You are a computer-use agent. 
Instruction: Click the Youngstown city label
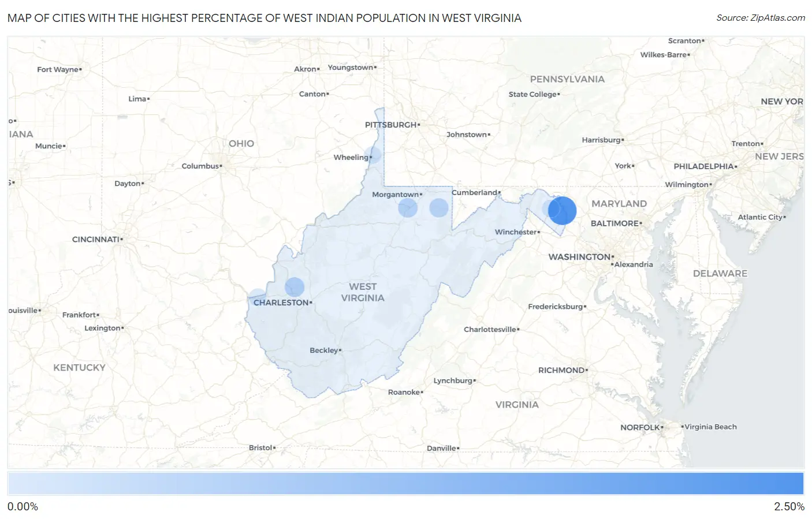click(351, 68)
